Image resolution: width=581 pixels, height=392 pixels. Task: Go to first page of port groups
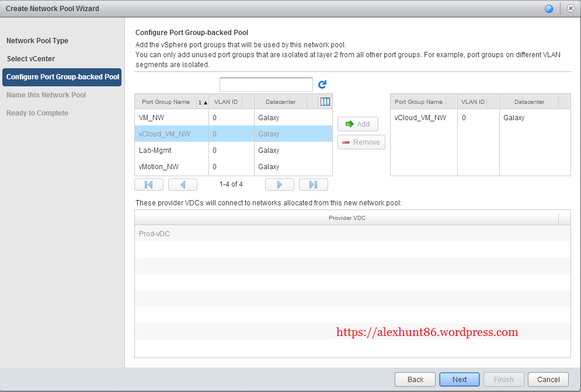click(148, 184)
